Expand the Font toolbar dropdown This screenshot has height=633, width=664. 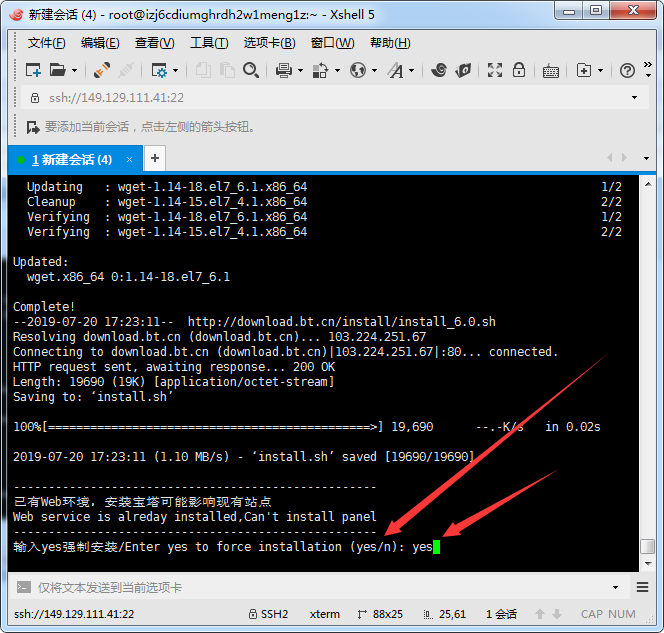(411, 71)
